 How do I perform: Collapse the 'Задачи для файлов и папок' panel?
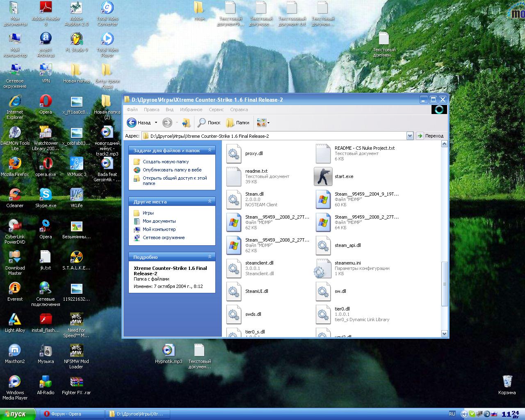[x=210, y=151]
